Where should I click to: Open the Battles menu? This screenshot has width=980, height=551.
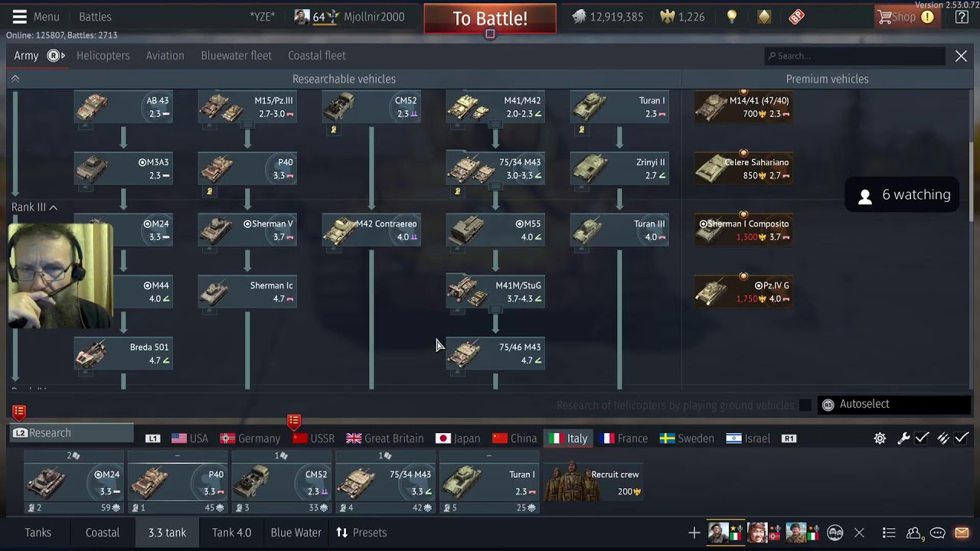point(95,17)
